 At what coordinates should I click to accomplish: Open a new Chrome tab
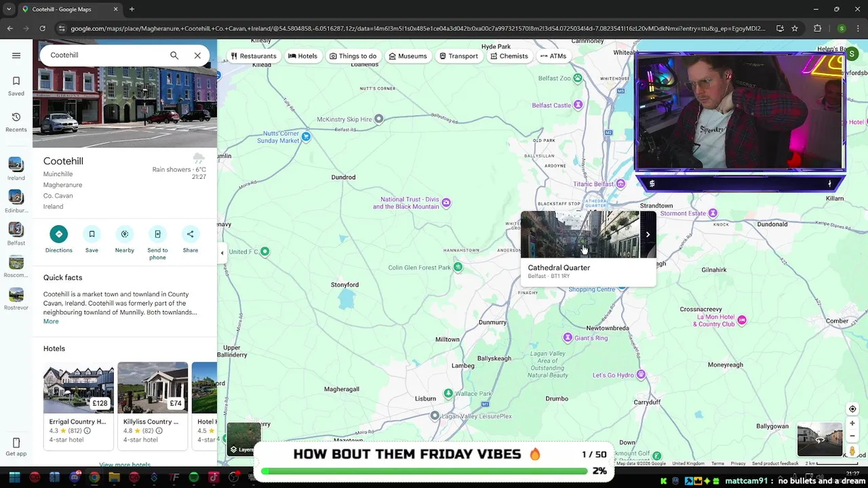(132, 9)
